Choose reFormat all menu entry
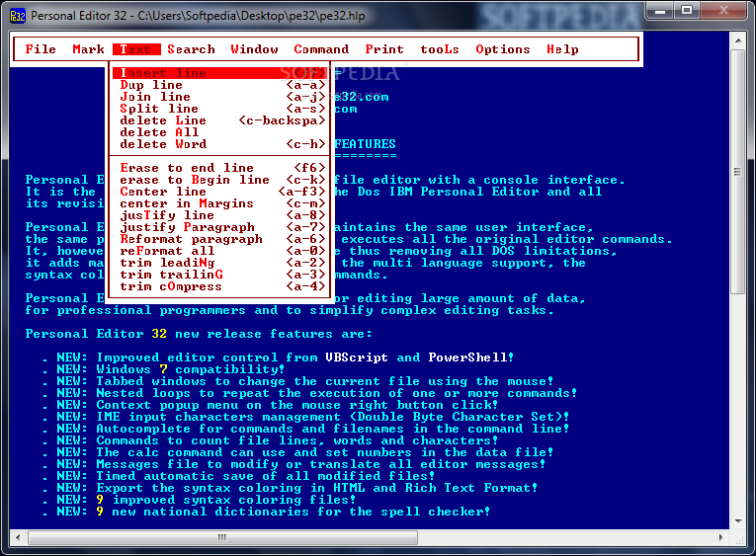The width and height of the screenshot is (756, 556). (219, 251)
